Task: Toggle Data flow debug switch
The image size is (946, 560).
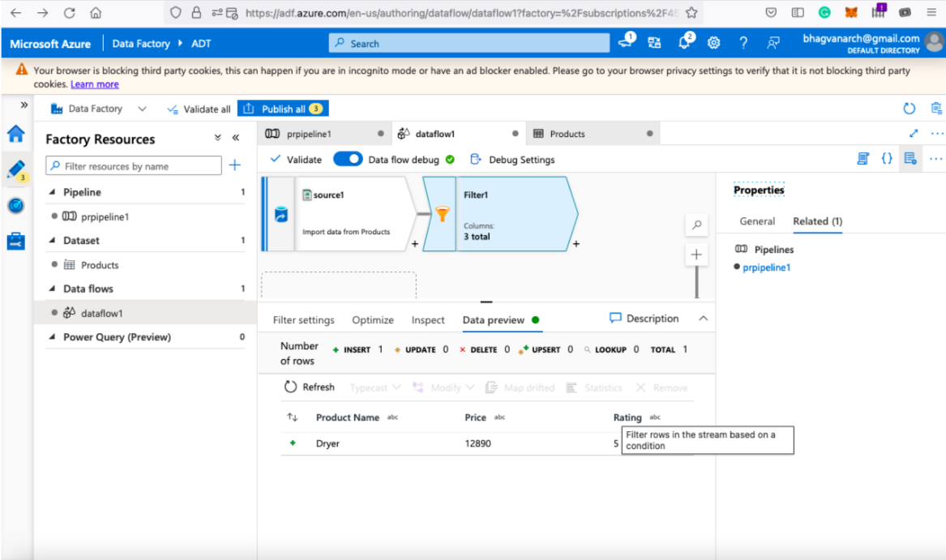Action: 348,160
